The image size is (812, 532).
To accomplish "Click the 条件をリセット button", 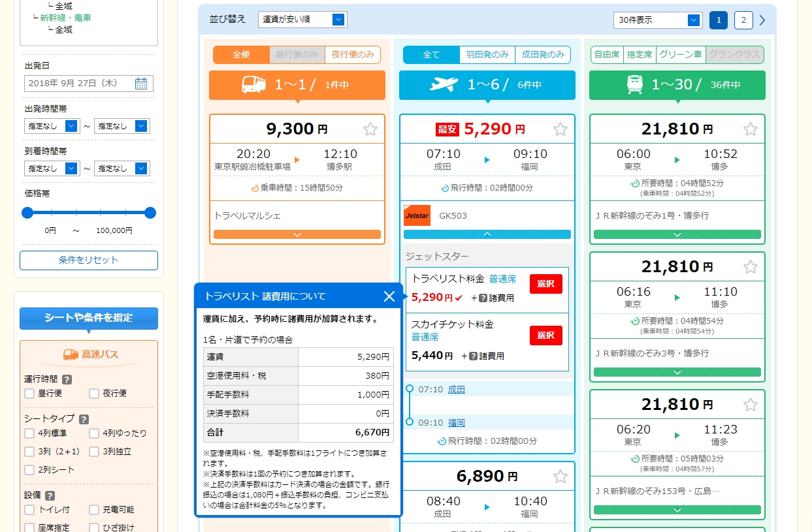I will [x=89, y=260].
